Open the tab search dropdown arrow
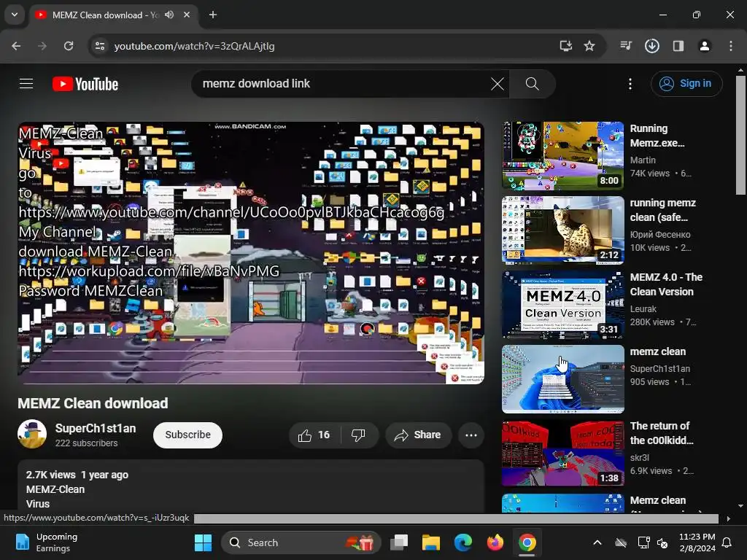 tap(15, 15)
